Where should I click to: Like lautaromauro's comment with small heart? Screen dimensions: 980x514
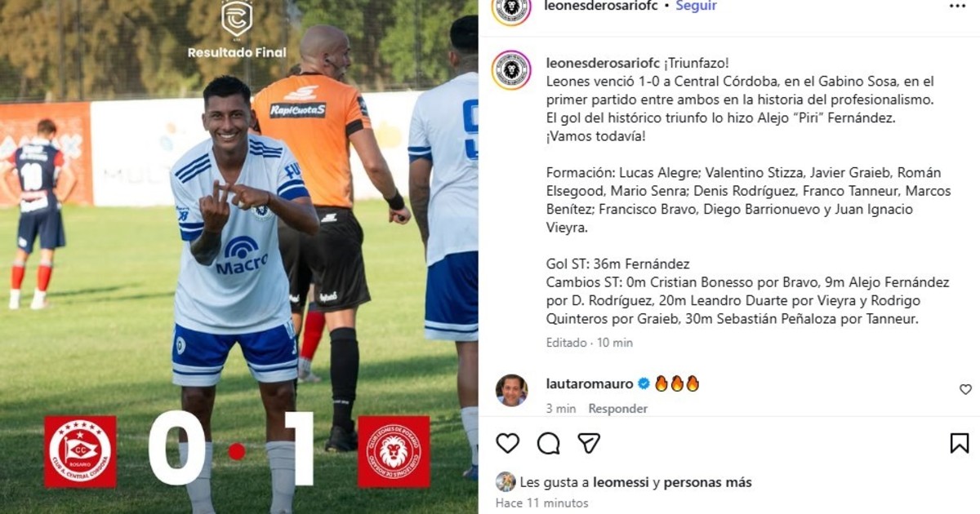coord(965,389)
